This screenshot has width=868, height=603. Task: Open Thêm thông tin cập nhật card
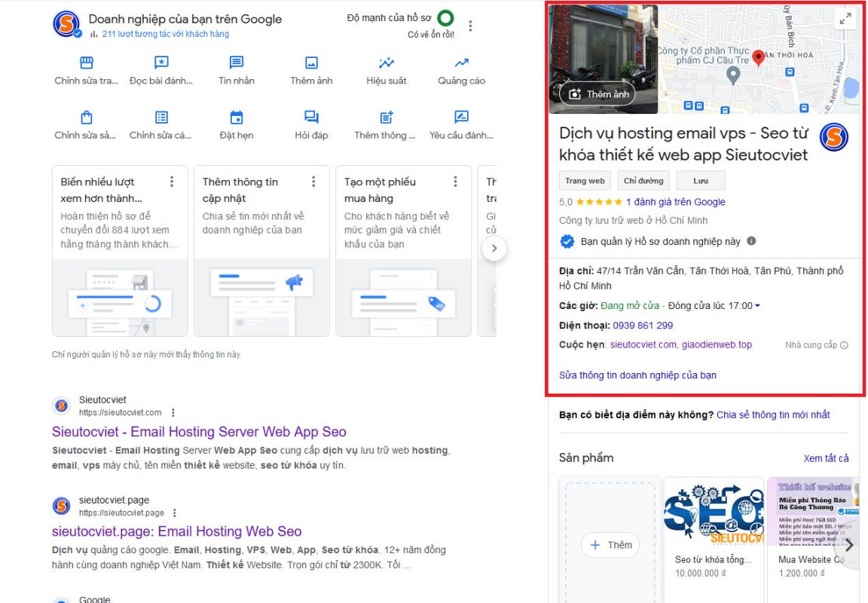click(262, 251)
